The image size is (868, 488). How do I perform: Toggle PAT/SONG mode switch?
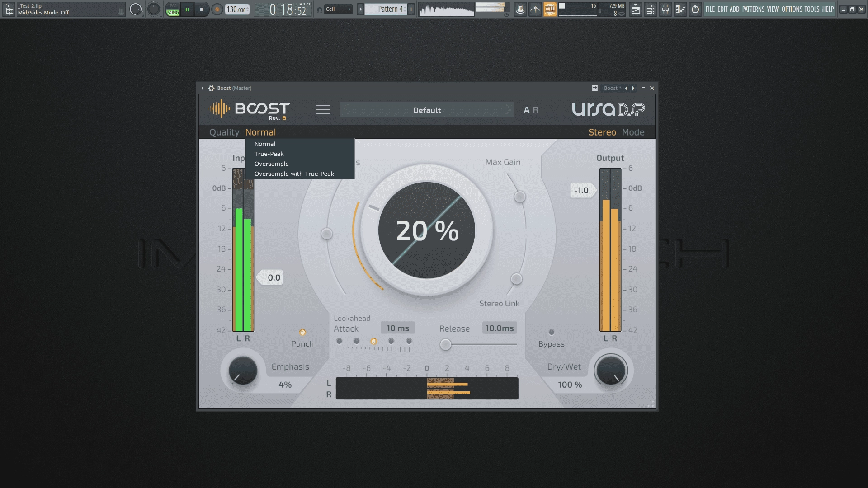click(173, 9)
